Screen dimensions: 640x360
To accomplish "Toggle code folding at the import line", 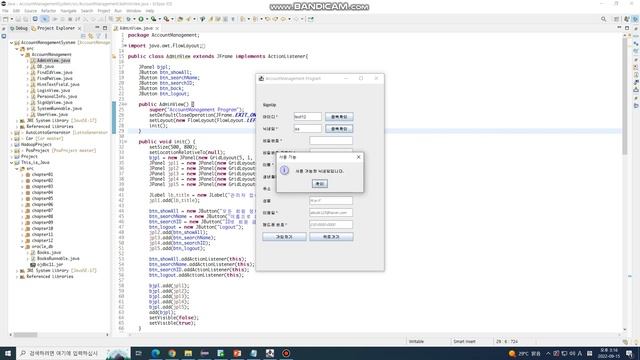I will click(x=125, y=46).
